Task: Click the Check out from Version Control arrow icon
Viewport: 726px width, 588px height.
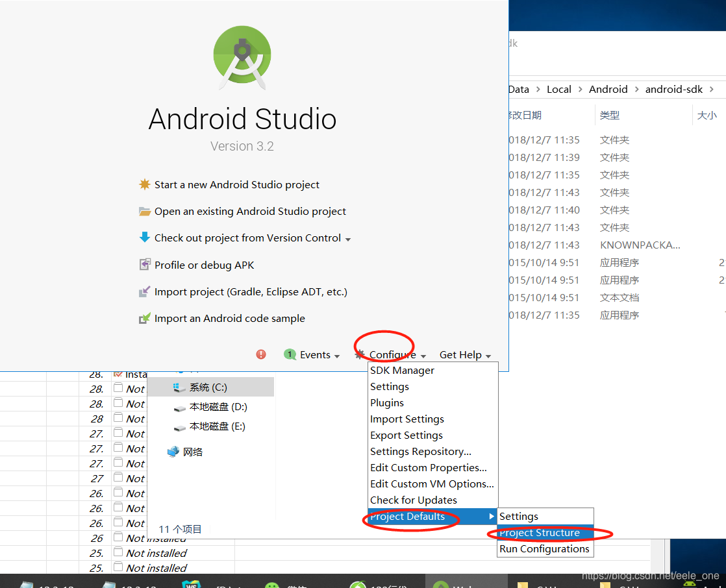Action: pos(144,238)
